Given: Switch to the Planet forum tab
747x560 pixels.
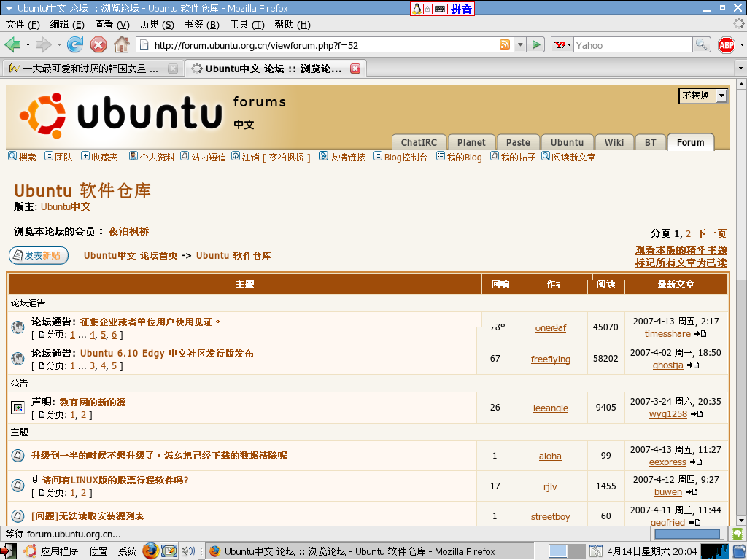Looking at the screenshot, I should (x=471, y=142).
